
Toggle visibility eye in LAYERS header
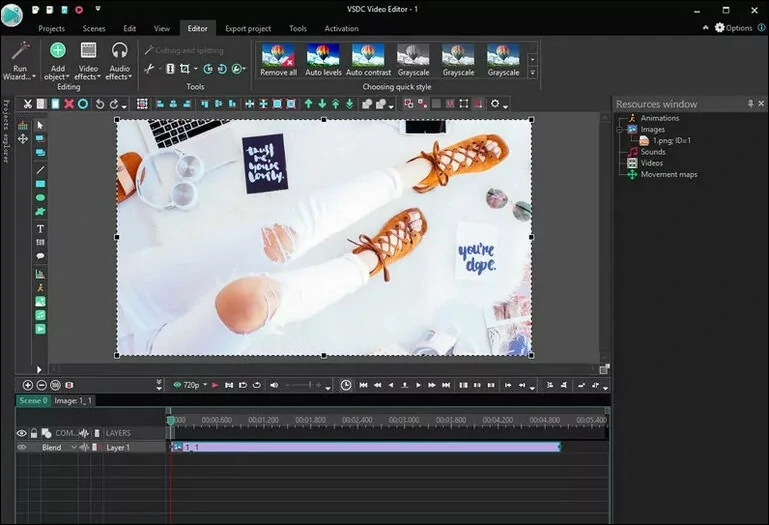pyautogui.click(x=22, y=433)
